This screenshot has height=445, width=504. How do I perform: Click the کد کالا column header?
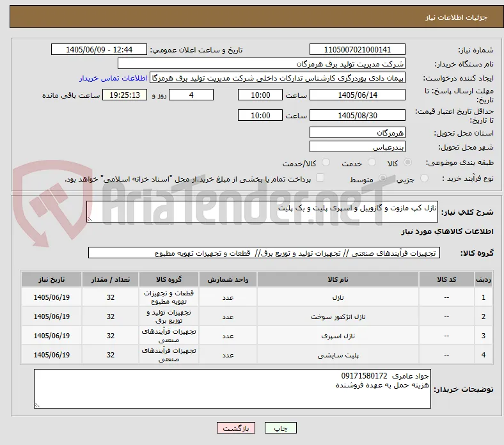click(446, 279)
